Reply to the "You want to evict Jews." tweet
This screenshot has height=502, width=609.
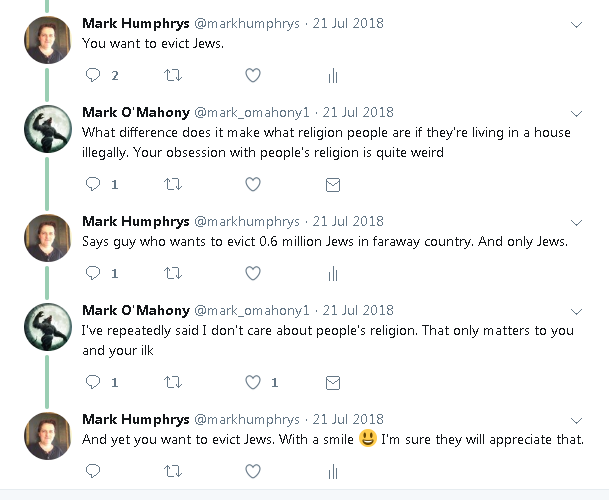click(x=93, y=75)
